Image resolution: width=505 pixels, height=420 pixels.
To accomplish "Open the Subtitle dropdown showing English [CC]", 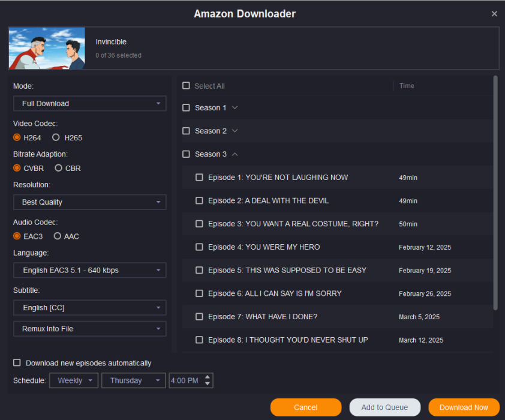I will pos(89,308).
